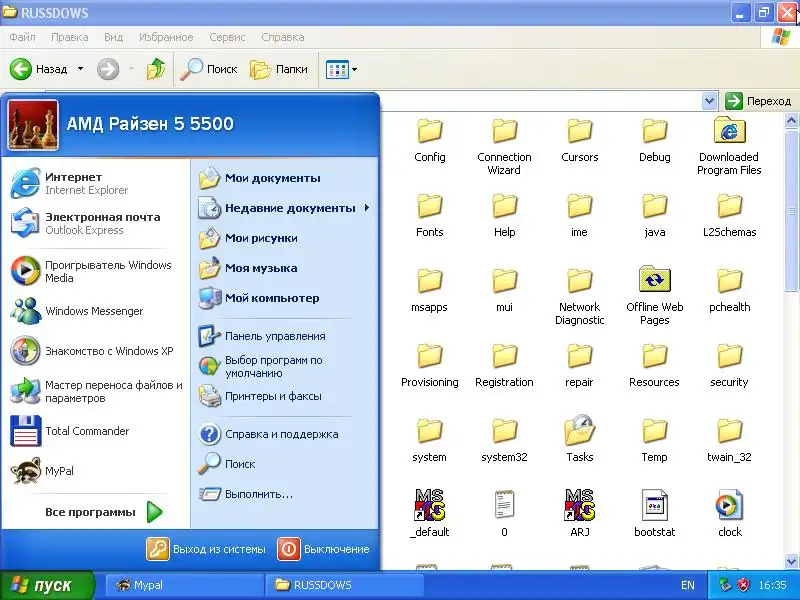Open Моя музыка folder
The height and width of the screenshot is (600, 800).
click(x=285, y=268)
